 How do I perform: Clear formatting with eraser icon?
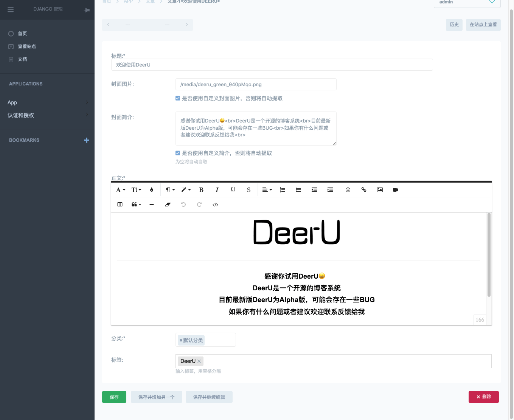tap(168, 205)
